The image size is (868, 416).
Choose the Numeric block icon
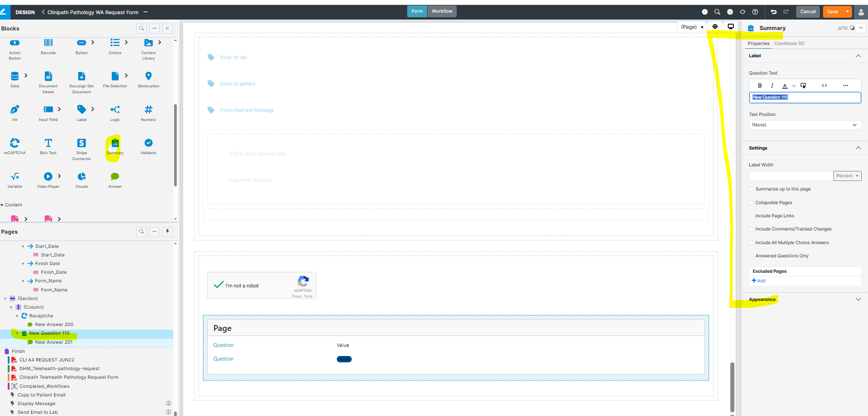coord(148,110)
